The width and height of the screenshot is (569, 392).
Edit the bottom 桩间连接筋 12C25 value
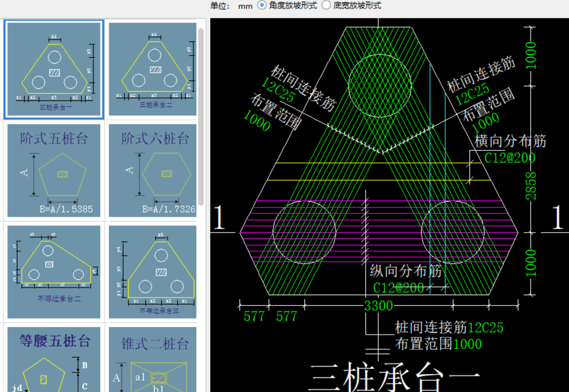pos(486,327)
